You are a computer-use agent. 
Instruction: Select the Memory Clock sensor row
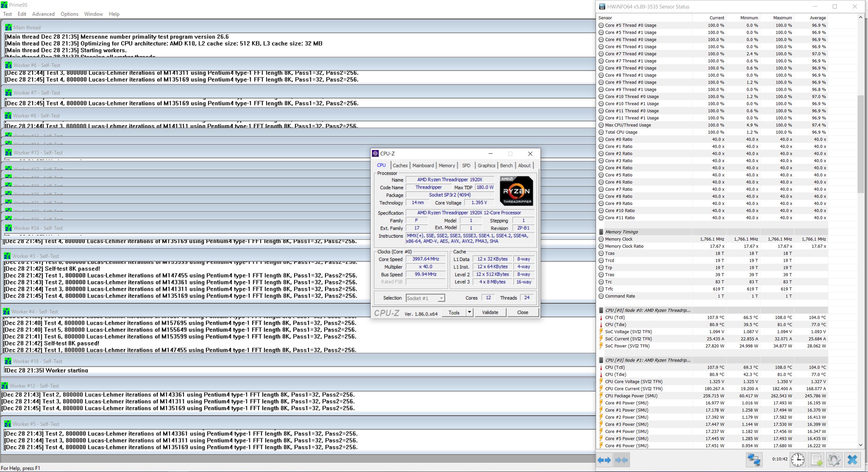(x=712, y=239)
